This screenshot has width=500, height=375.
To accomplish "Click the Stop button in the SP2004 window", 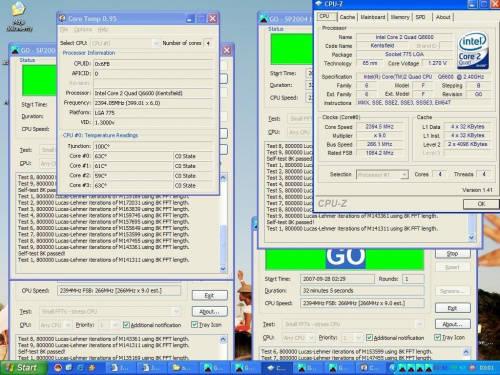I will pyautogui.click(x=452, y=254).
